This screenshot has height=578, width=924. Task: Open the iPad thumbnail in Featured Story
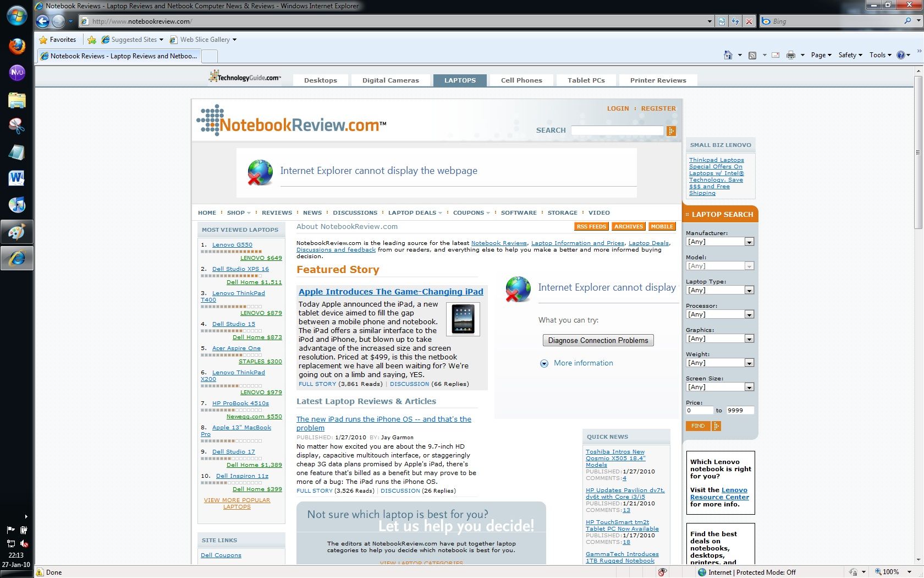(x=463, y=319)
